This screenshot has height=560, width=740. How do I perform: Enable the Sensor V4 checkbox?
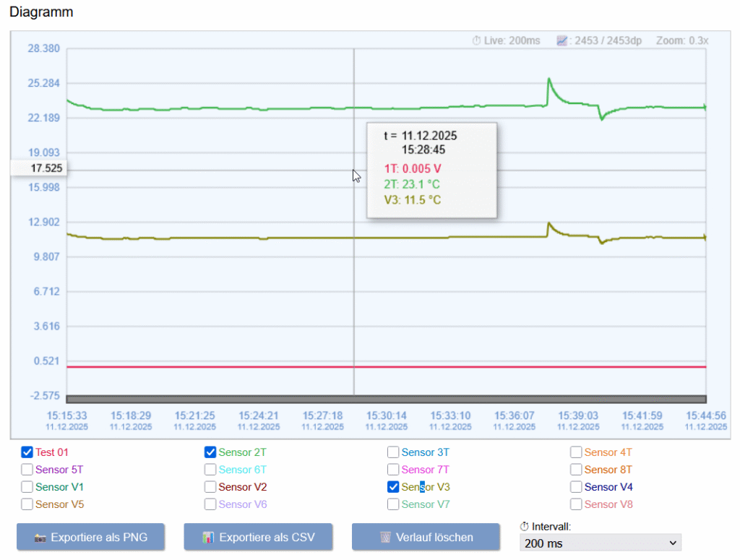[x=576, y=486]
